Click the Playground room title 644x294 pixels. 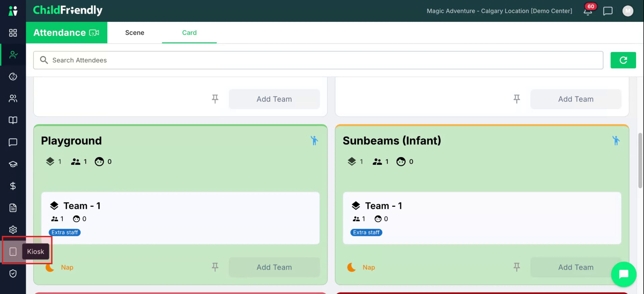pos(71,141)
